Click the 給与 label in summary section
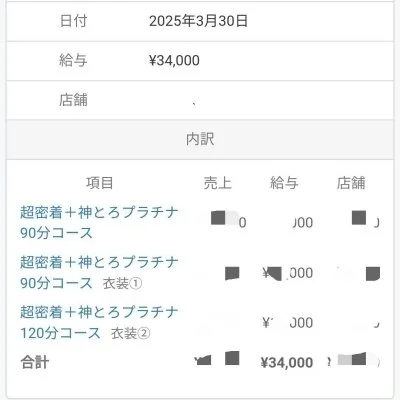The height and width of the screenshot is (400, 400). 73,60
